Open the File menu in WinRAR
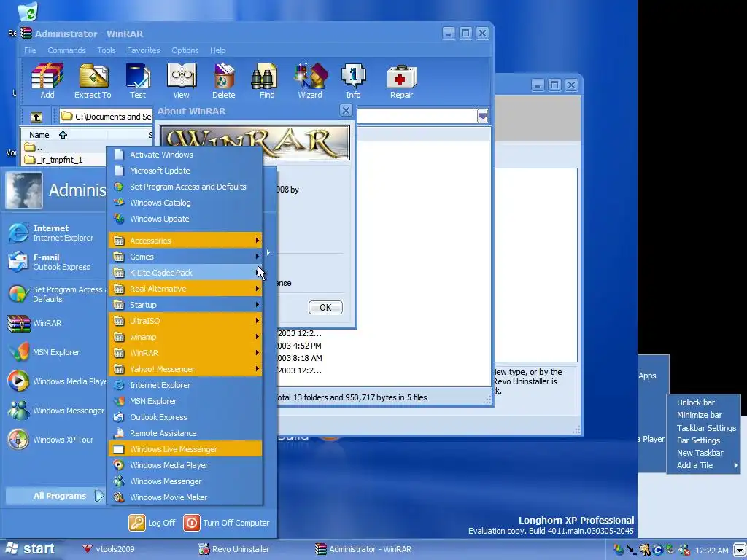 (x=30, y=50)
